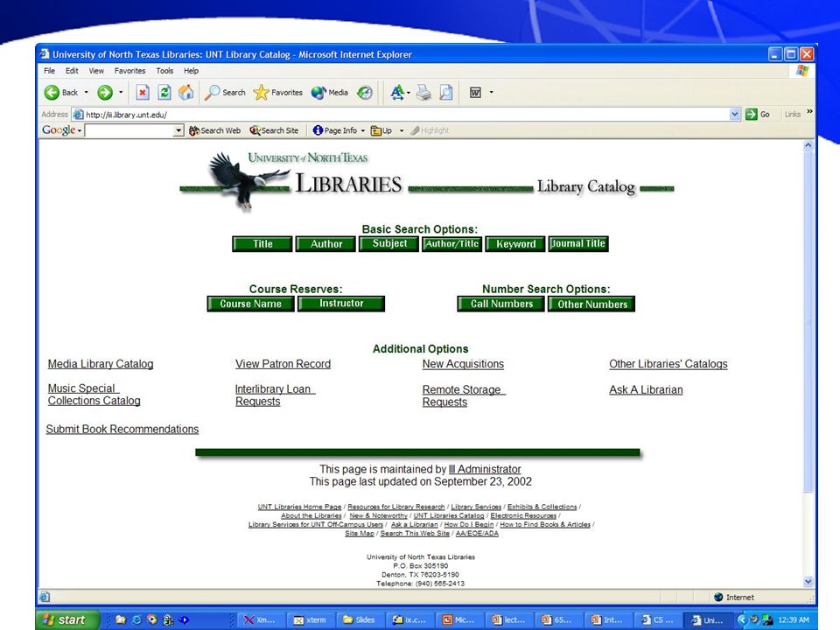Image resolution: width=840 pixels, height=630 pixels.
Task: Click the vertical scrollbar up arrow
Action: coord(808,145)
